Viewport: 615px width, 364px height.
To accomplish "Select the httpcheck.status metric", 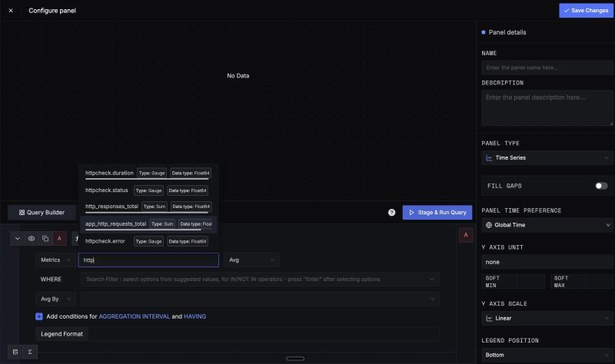I will [148, 190].
